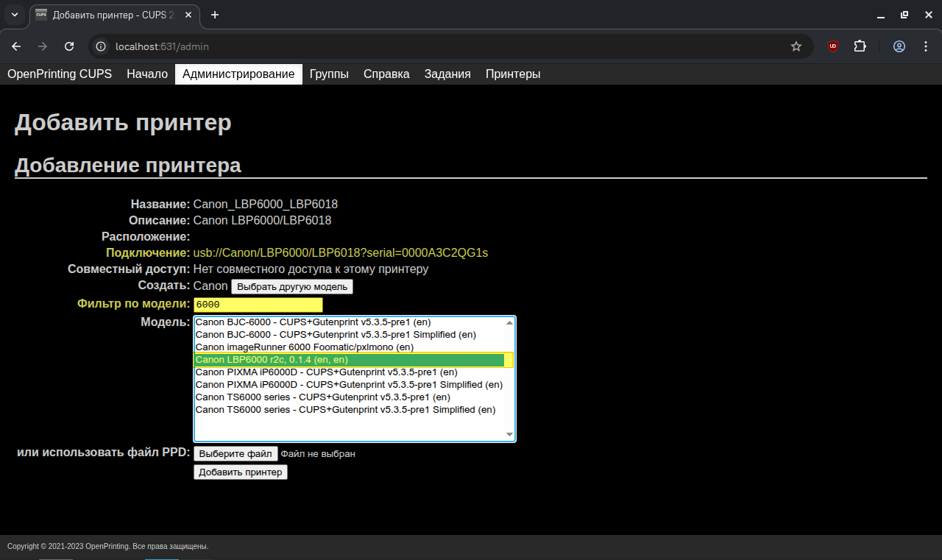Open the Группы section

tap(329, 74)
